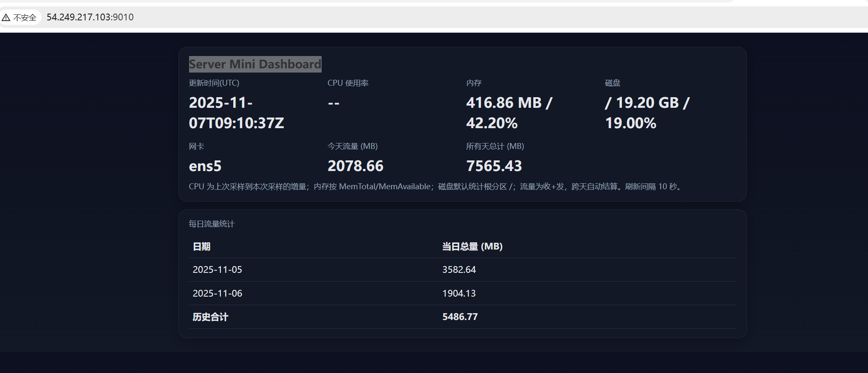Click the history total value 5486.77
Screen dimensions: 868x373
click(x=460, y=317)
